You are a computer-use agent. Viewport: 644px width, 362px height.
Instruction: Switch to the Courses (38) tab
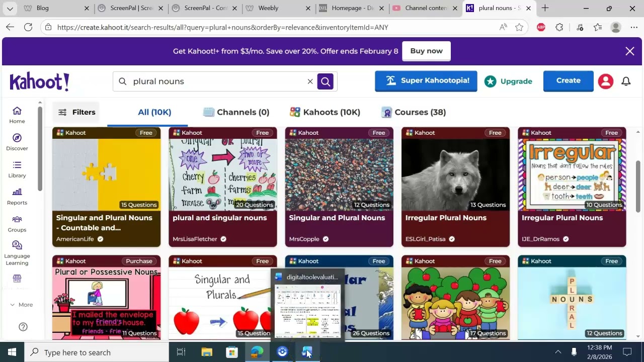[x=414, y=112]
